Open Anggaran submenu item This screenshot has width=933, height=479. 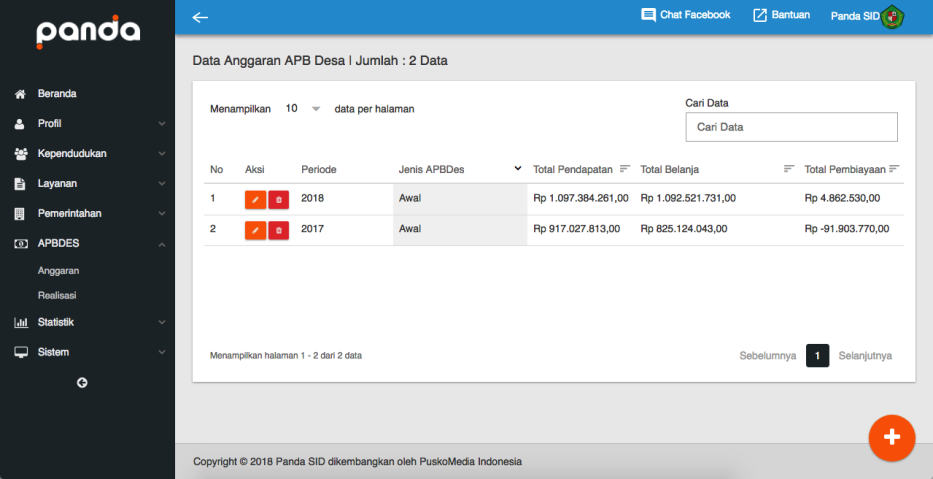point(58,271)
